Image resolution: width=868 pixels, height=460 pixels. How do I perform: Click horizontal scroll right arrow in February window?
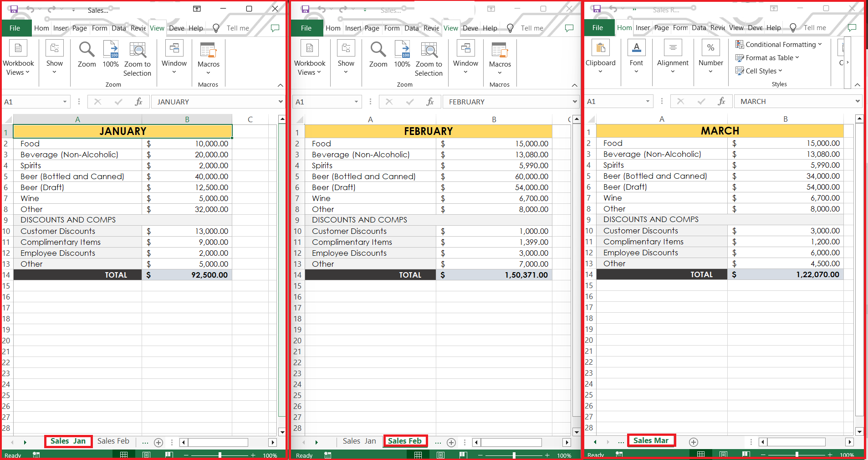567,442
